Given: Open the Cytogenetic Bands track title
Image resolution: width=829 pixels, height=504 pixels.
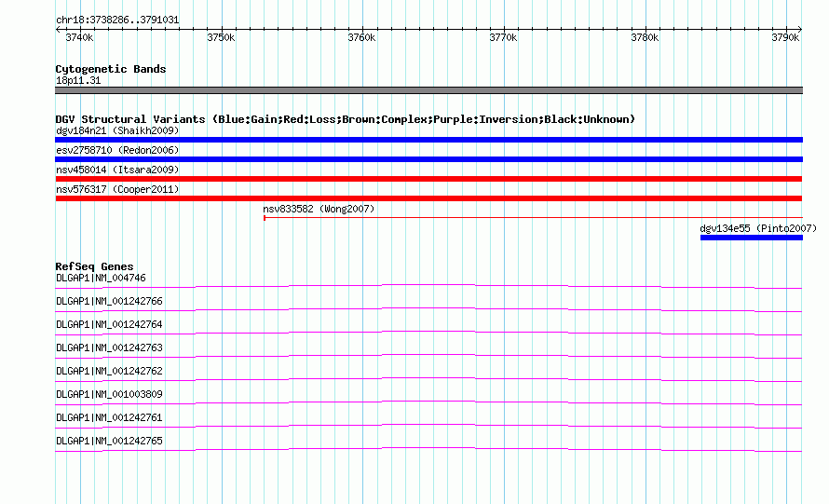Looking at the screenshot, I should (x=111, y=69).
